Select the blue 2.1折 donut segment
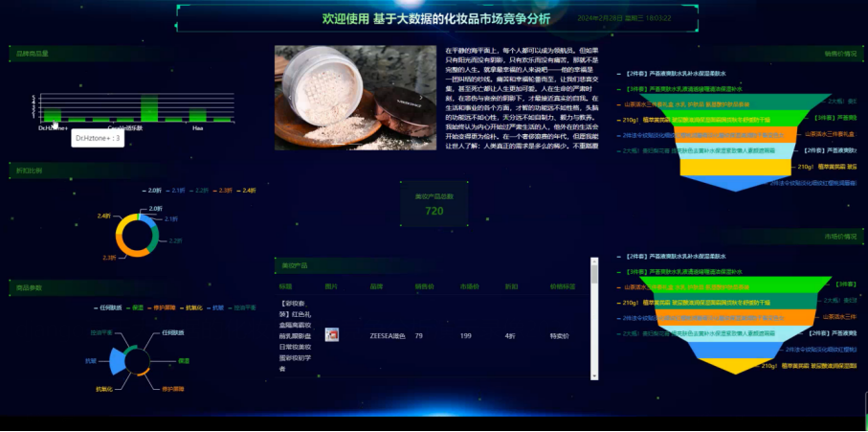The width and height of the screenshot is (868, 432). click(x=147, y=218)
